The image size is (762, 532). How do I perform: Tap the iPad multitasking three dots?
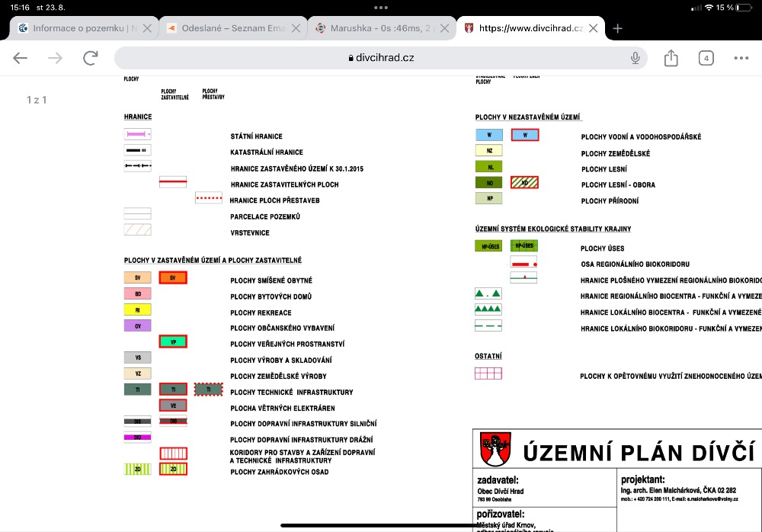pyautogui.click(x=381, y=8)
